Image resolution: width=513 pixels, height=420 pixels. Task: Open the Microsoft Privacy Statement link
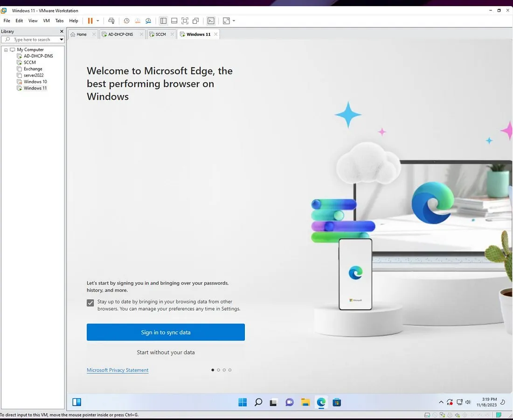click(x=117, y=370)
